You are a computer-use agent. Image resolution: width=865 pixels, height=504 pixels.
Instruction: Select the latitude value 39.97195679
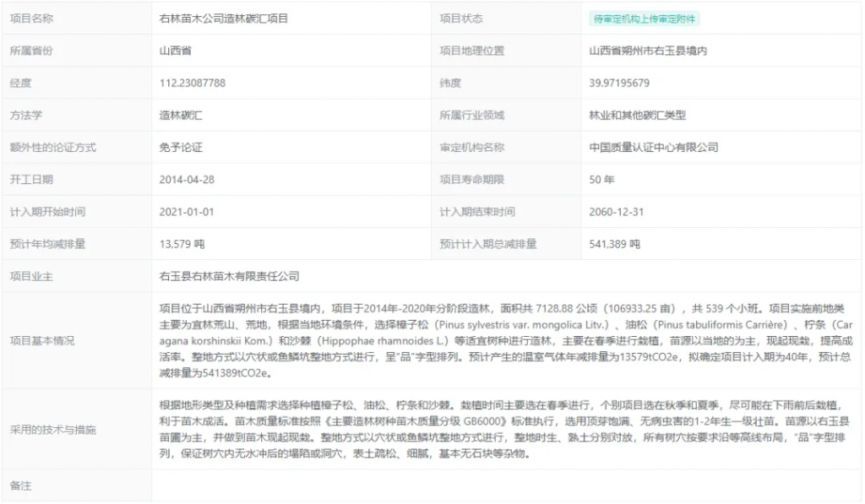[619, 83]
